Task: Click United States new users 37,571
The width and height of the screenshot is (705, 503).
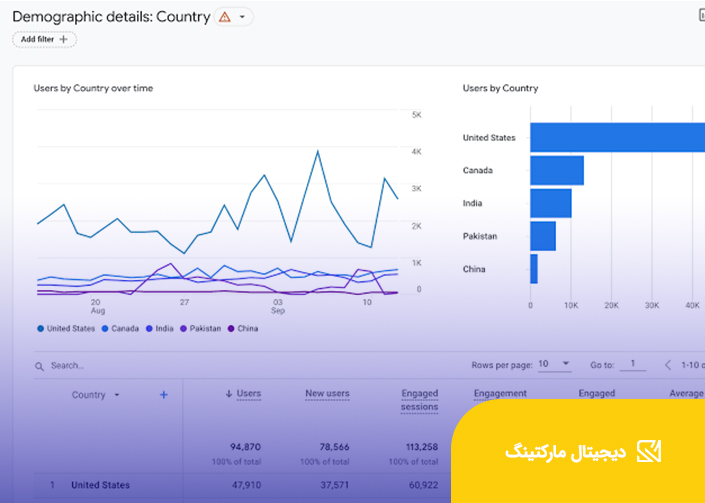Action: point(335,485)
